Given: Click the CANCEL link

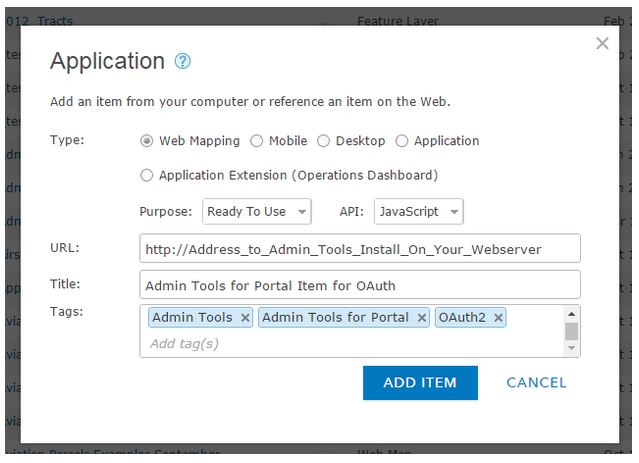Looking at the screenshot, I should click(x=536, y=382).
